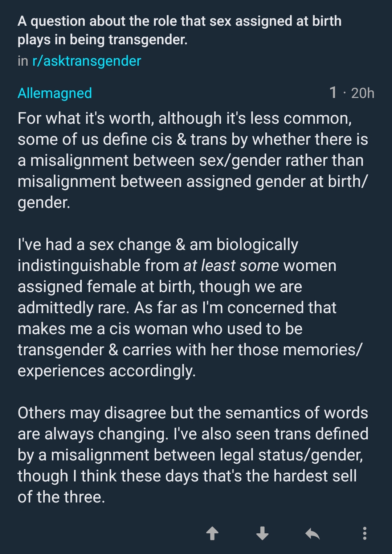
Task: Open the three-dot more options menu
Action: 364,533
